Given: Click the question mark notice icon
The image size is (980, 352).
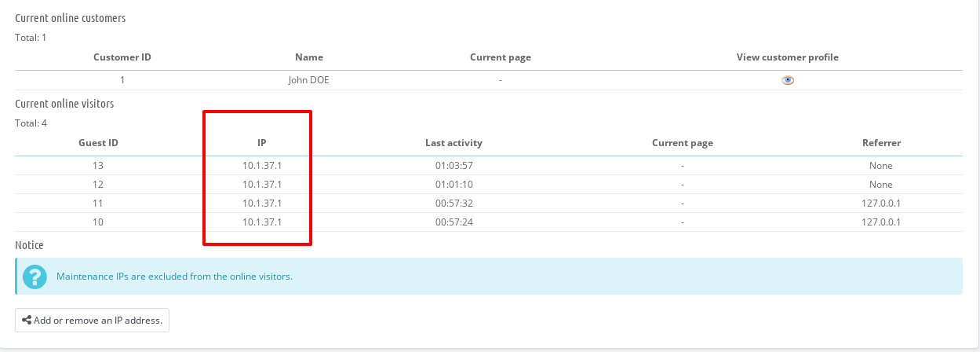Looking at the screenshot, I should pyautogui.click(x=35, y=277).
